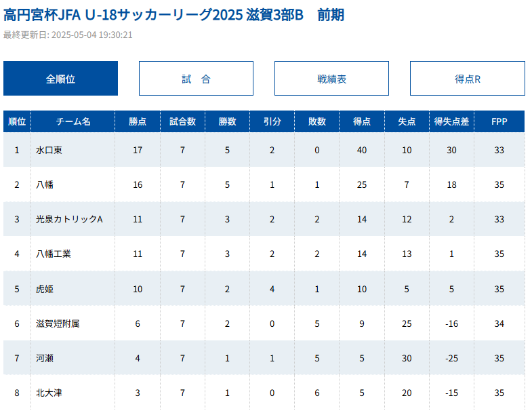The image size is (532, 415).
Task: Click the FPP column header
Action: [499, 122]
